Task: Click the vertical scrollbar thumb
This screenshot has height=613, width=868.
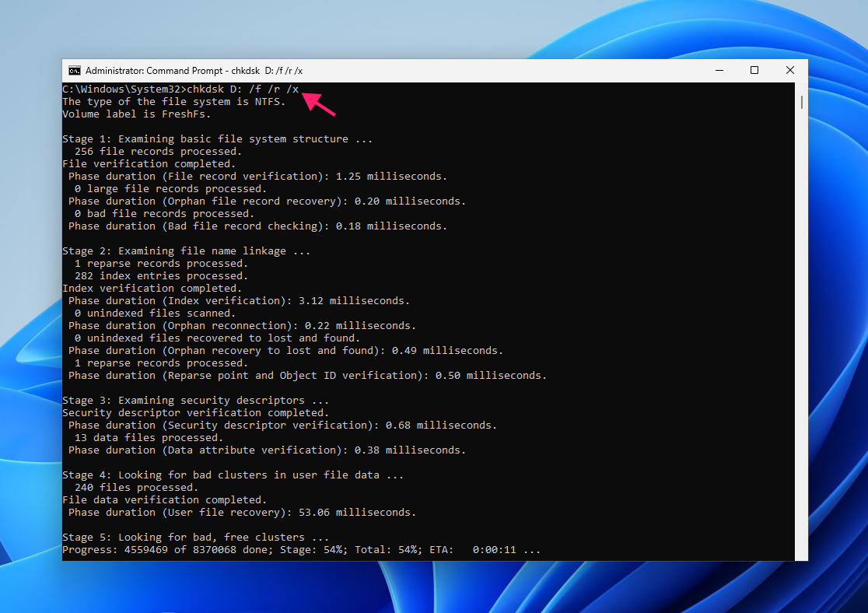Action: click(x=801, y=102)
